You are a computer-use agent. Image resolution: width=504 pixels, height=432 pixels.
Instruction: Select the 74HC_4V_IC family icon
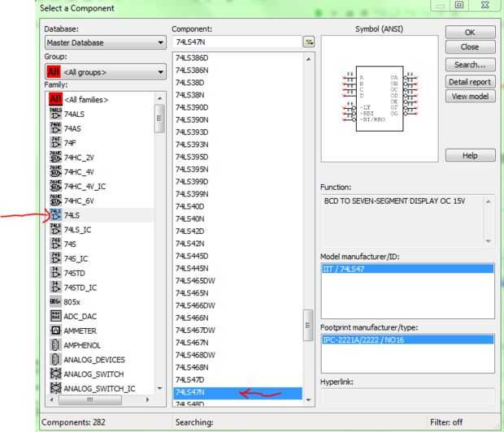click(x=55, y=186)
